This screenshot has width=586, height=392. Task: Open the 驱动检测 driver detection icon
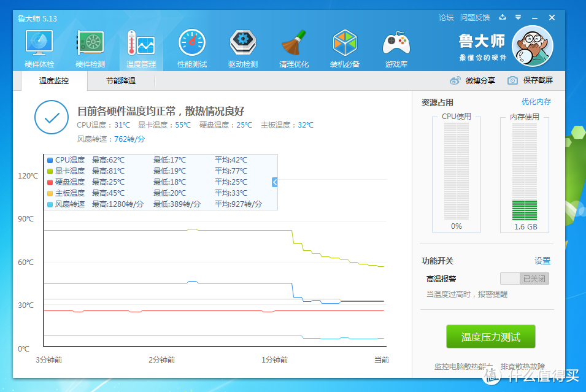[x=243, y=49]
